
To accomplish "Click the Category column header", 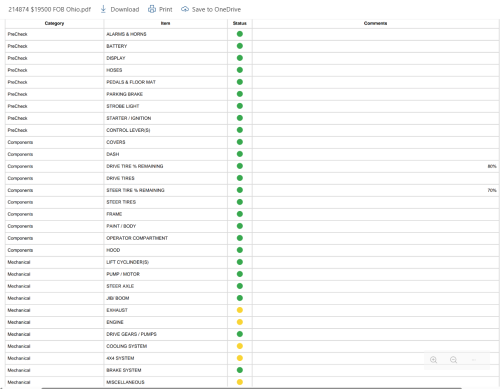I will coord(54,23).
